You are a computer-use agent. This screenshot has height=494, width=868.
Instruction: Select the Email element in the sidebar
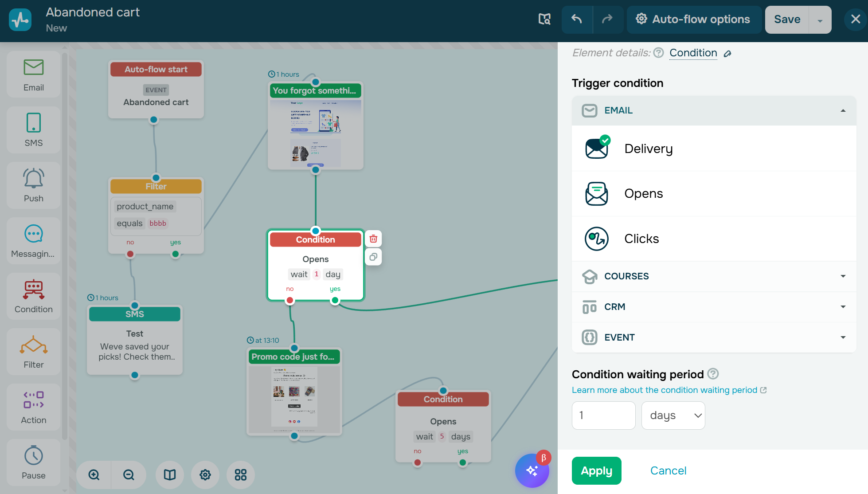(33, 74)
